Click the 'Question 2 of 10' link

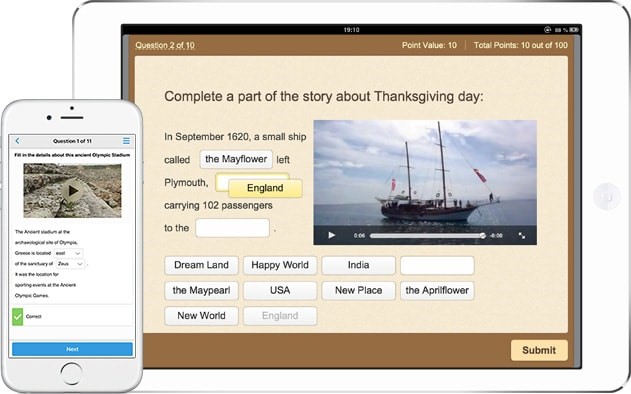[165, 45]
